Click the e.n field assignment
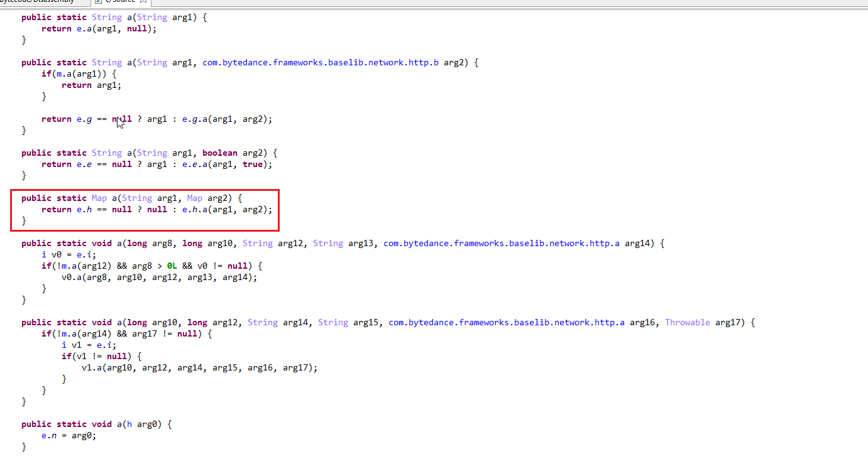 pos(69,435)
